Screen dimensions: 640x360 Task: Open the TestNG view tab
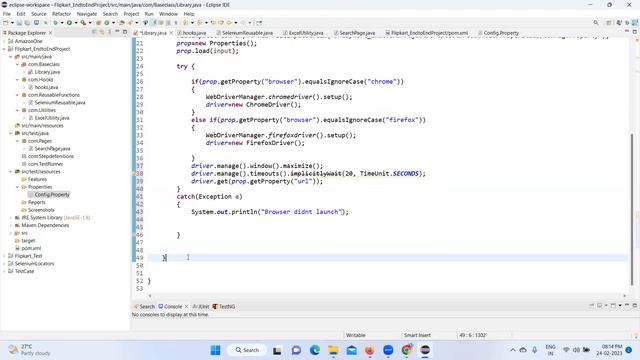pyautogui.click(x=224, y=307)
